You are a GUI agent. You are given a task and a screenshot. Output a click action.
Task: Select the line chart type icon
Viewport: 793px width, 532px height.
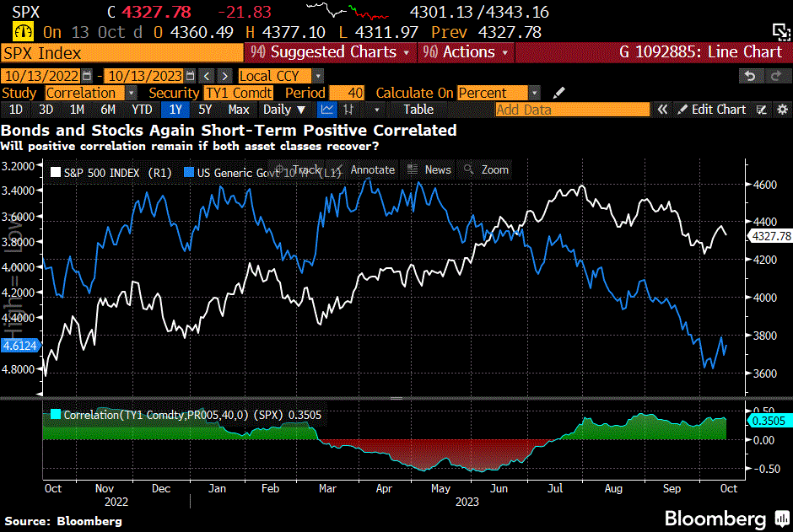coord(327,110)
